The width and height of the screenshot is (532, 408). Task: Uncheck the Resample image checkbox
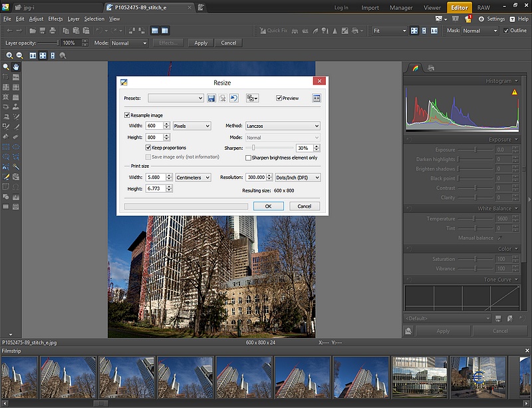pyautogui.click(x=128, y=115)
